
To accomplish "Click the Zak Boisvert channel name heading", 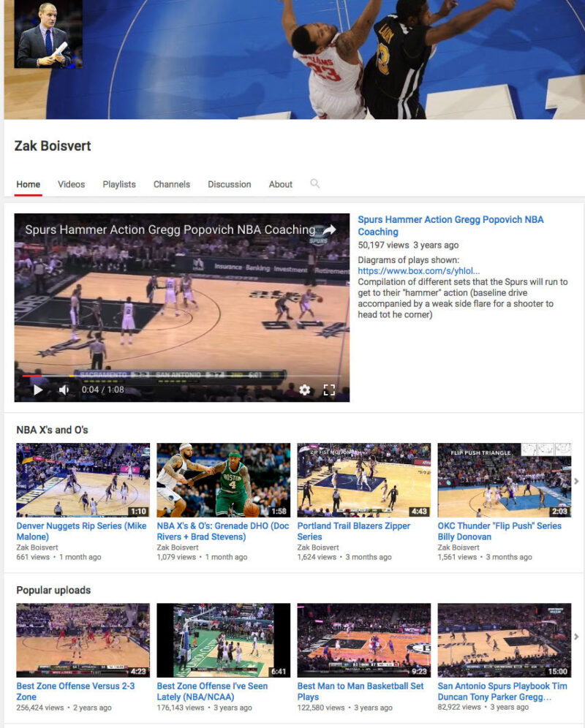I will [x=53, y=145].
